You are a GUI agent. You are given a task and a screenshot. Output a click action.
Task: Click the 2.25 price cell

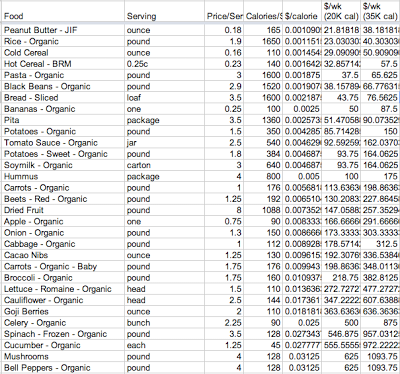point(224,323)
